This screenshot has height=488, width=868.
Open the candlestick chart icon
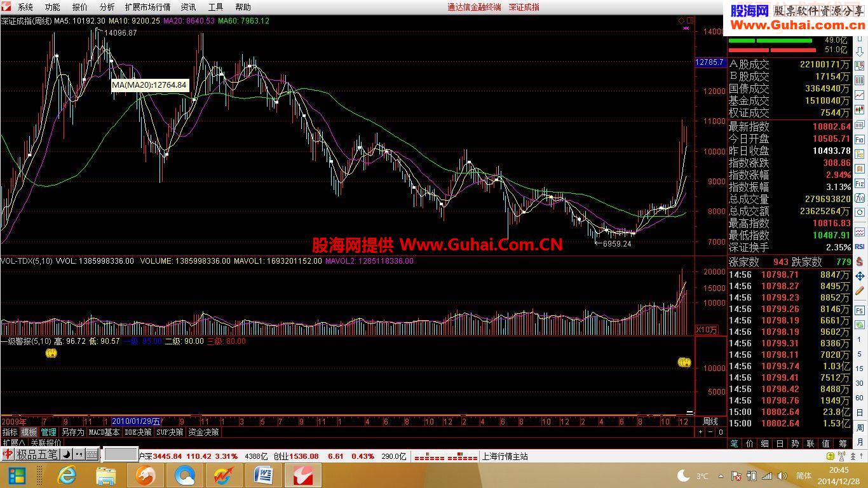click(x=860, y=109)
